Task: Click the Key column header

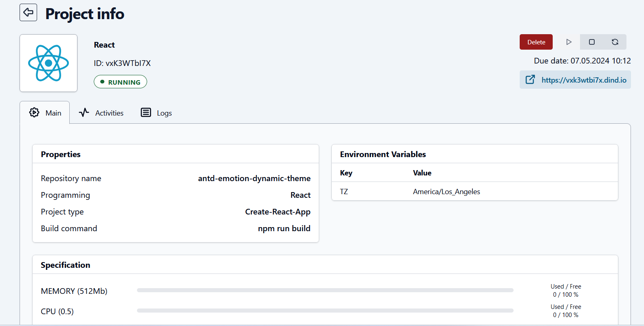Action: pos(346,173)
